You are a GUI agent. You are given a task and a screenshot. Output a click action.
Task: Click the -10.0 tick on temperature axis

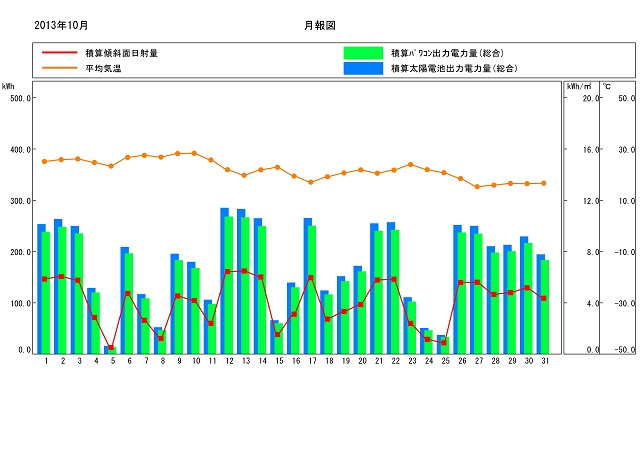coord(625,252)
